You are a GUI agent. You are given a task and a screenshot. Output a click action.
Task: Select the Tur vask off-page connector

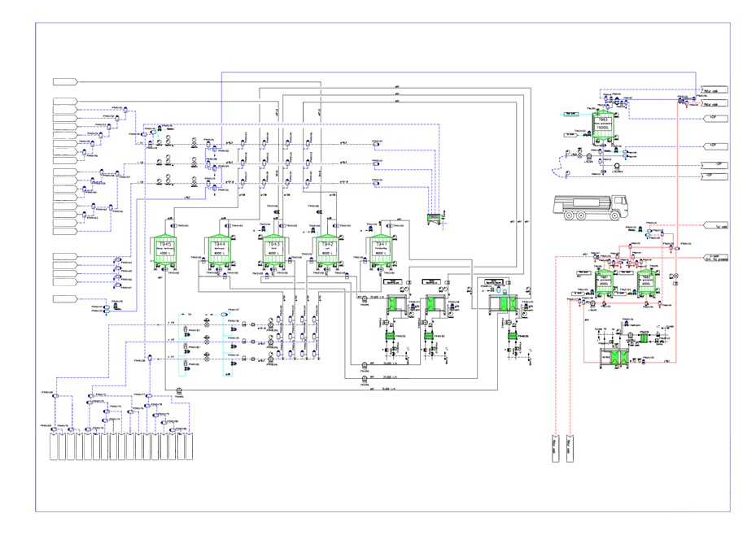point(715,226)
